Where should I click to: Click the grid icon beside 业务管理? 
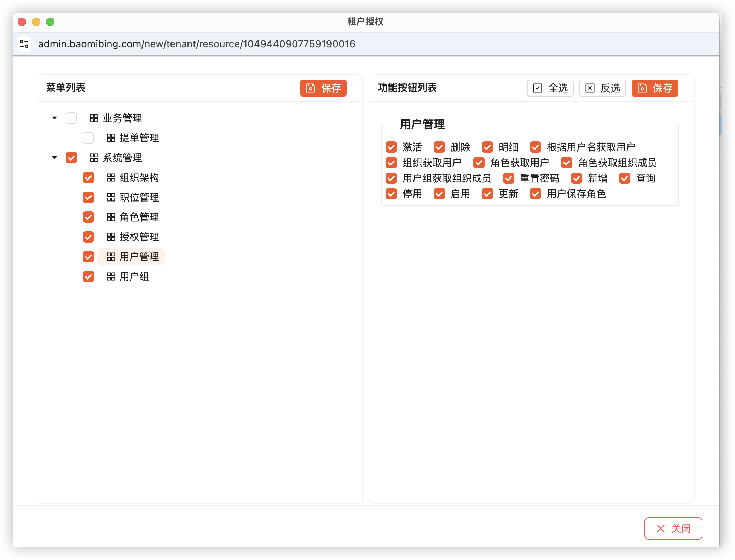(x=94, y=118)
